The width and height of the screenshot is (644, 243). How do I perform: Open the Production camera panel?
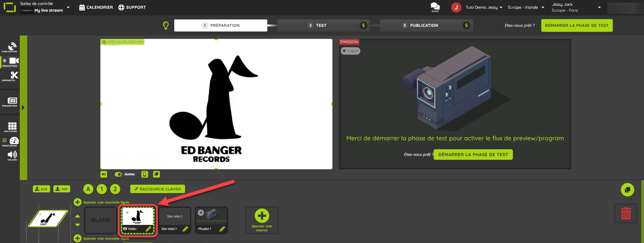click(10, 62)
